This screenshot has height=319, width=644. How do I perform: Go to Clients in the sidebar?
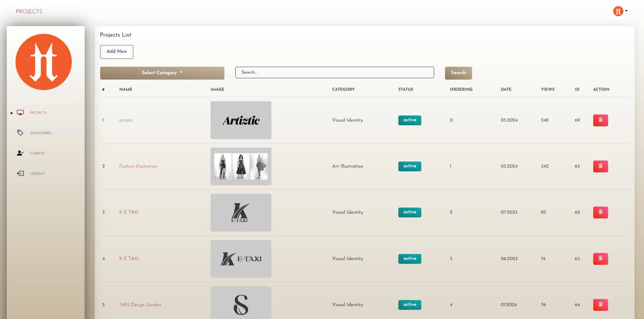click(37, 153)
